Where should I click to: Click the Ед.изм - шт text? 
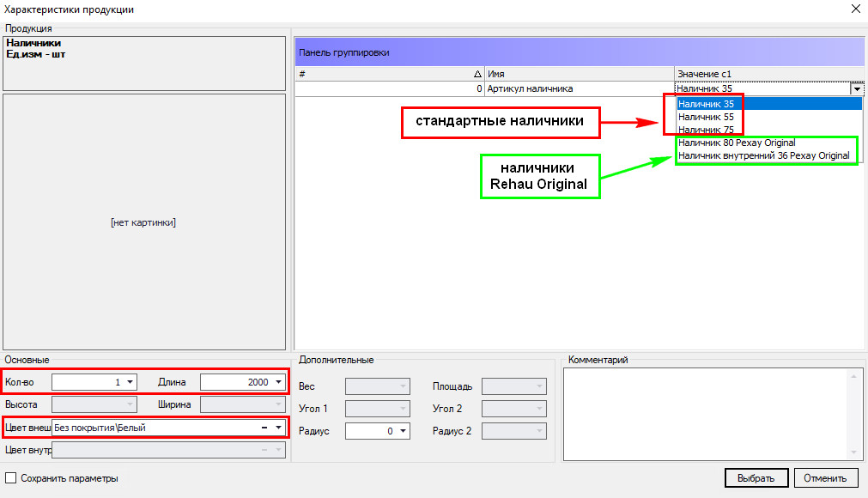coord(36,54)
